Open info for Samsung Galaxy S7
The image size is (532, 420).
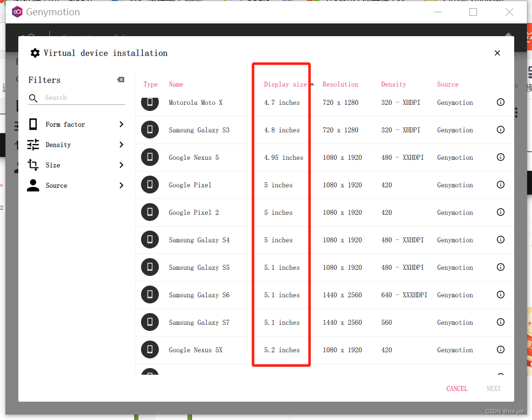[x=500, y=322]
